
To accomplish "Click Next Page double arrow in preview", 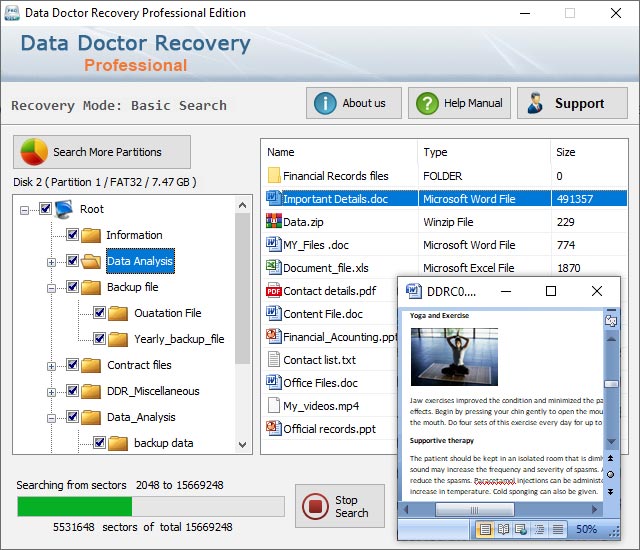I will 610,491.
